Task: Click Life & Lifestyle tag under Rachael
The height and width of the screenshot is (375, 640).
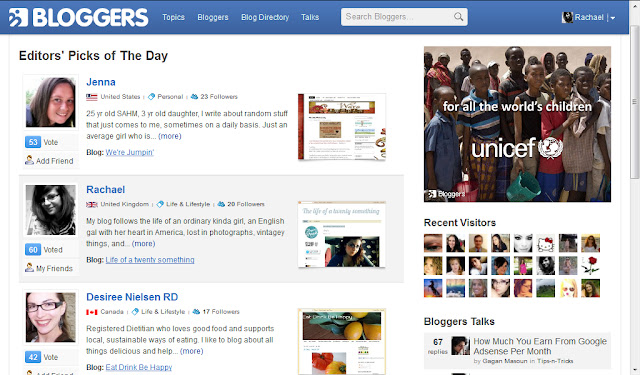Action: [183, 204]
